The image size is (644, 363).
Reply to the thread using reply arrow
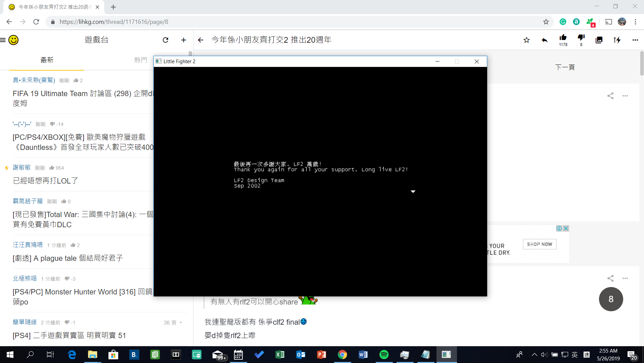point(545,40)
